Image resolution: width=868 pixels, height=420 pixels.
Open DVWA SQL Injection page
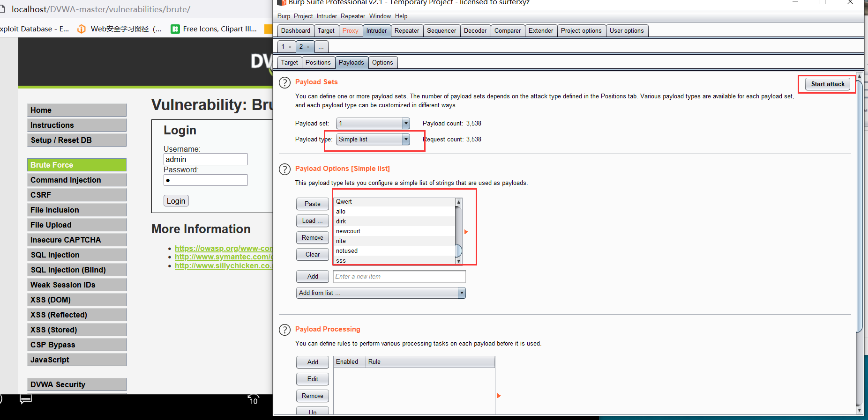77,255
